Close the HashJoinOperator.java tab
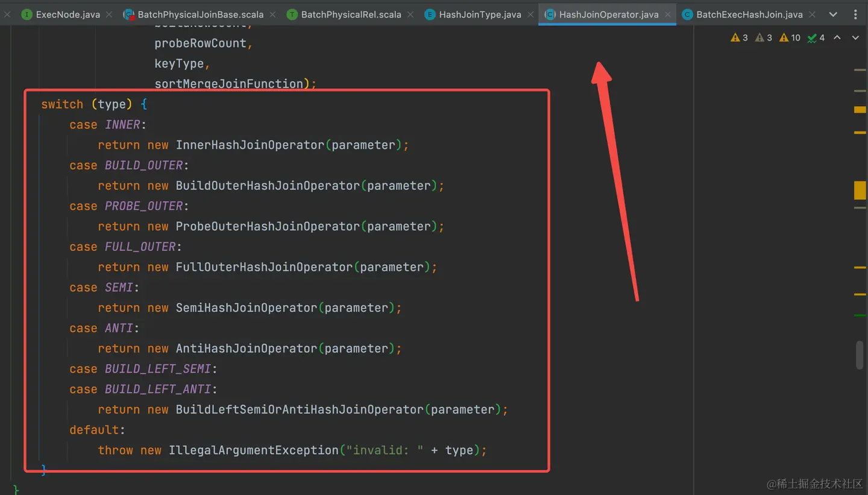 pyautogui.click(x=668, y=14)
